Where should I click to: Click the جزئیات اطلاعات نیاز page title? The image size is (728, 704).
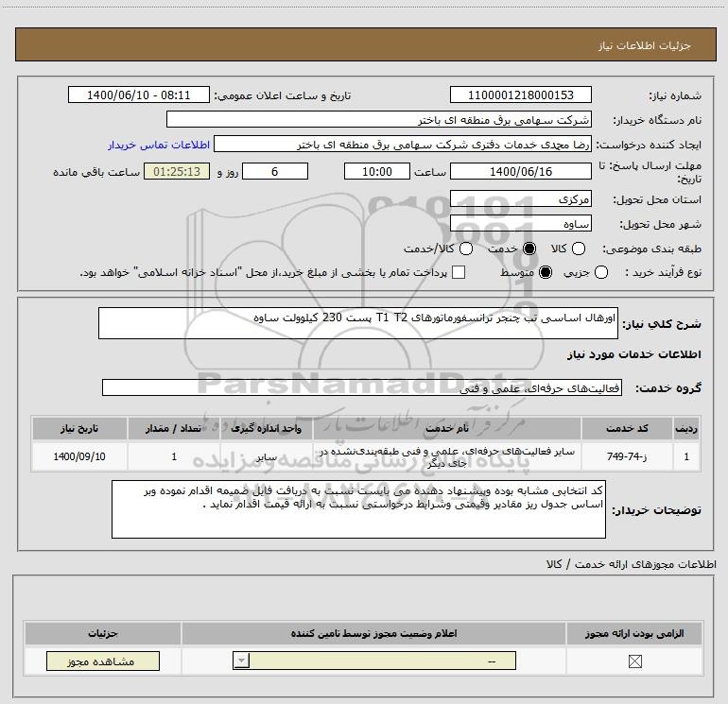645,45
